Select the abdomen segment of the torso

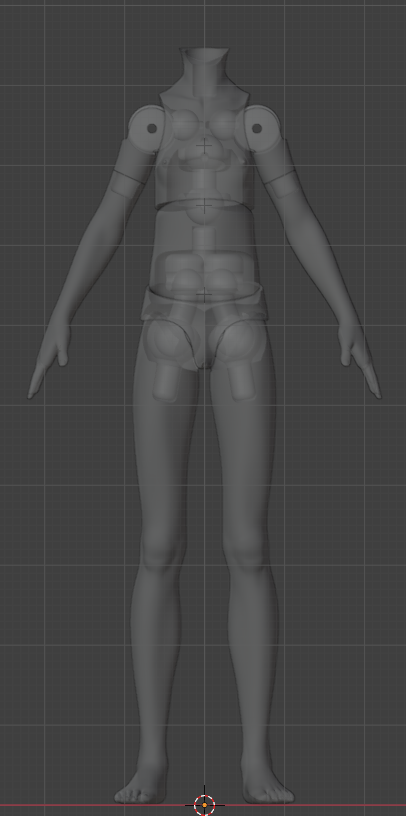tap(204, 245)
